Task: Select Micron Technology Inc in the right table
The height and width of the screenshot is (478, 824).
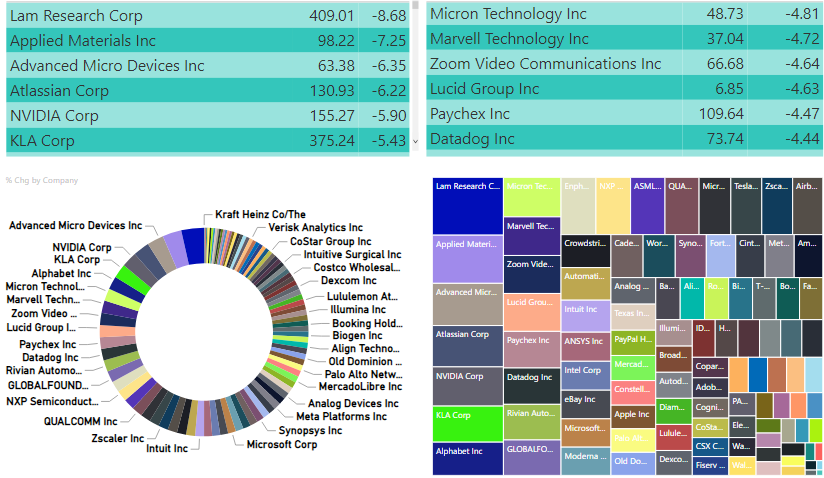Action: pyautogui.click(x=508, y=14)
